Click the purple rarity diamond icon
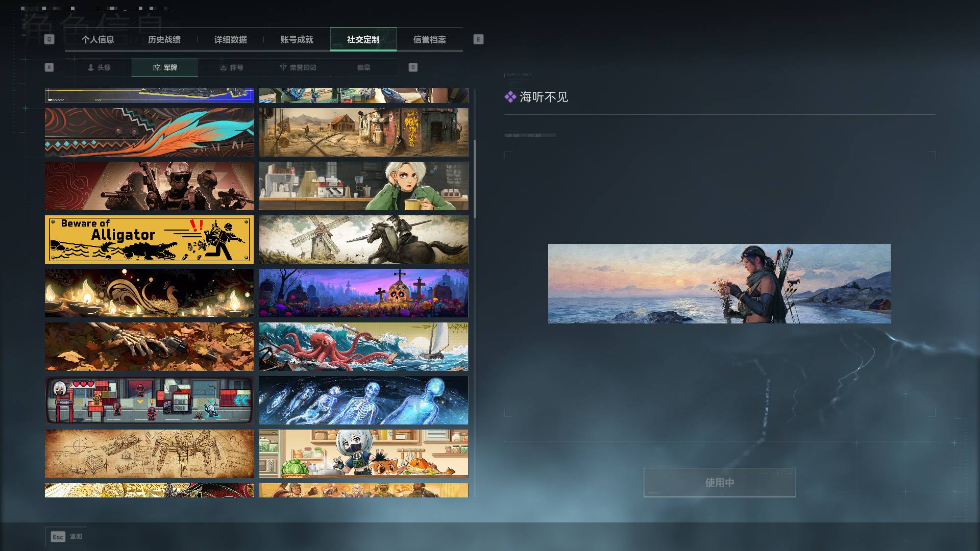Viewport: 980px width, 551px height. point(510,97)
